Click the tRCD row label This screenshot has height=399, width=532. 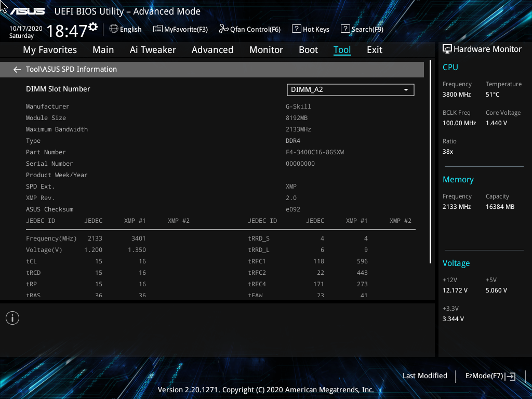click(x=33, y=273)
